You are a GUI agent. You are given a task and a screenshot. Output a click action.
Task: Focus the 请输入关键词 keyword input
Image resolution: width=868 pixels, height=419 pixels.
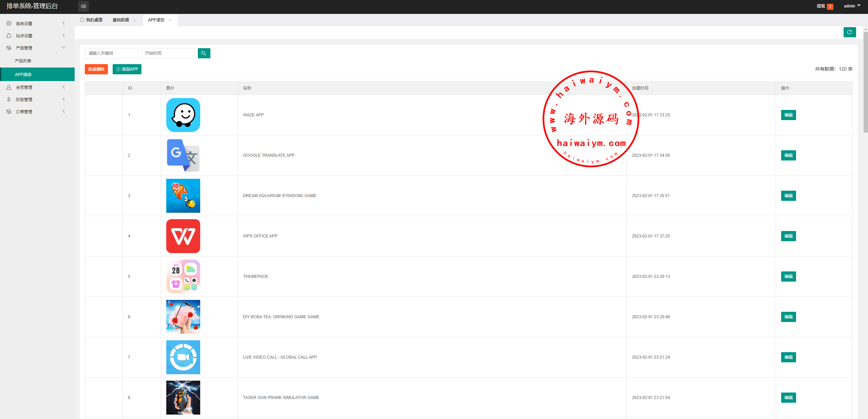click(x=111, y=53)
